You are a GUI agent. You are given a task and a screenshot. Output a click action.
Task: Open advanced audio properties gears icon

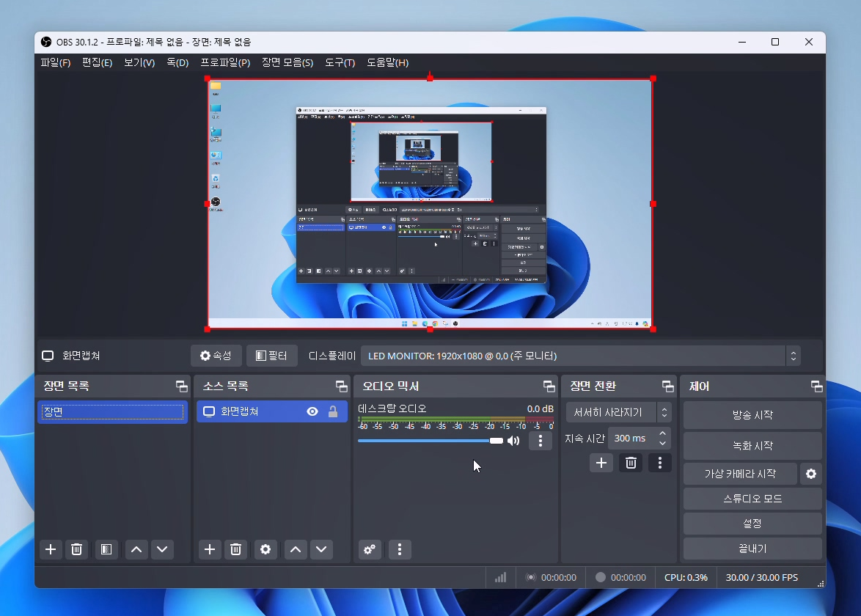pyautogui.click(x=370, y=549)
